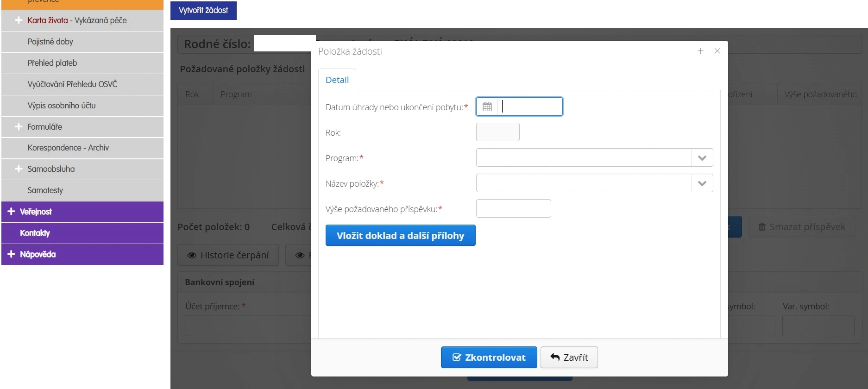Image resolution: width=868 pixels, height=389 pixels.
Task: Click the Zavřít button
Action: (x=569, y=358)
